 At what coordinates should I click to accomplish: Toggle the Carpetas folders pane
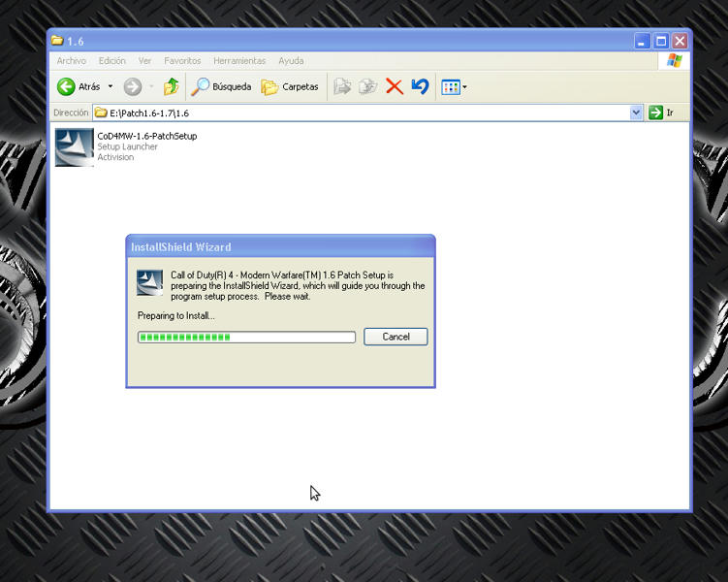click(x=290, y=87)
